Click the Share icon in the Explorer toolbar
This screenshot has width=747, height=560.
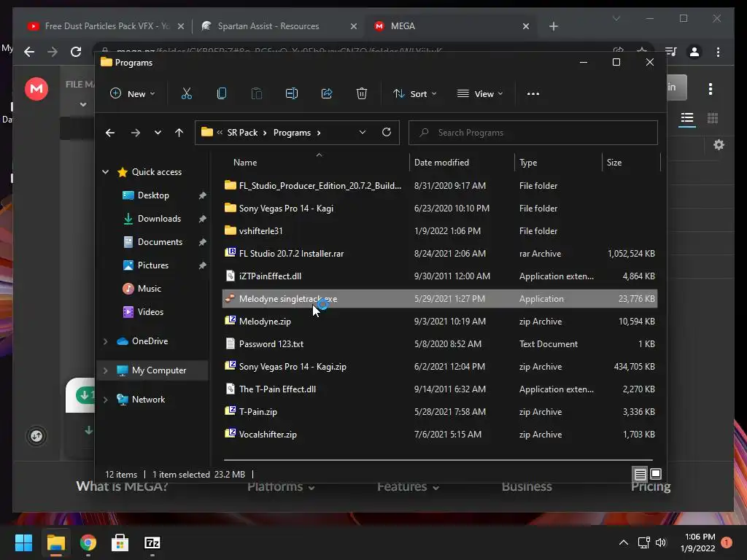(327, 94)
